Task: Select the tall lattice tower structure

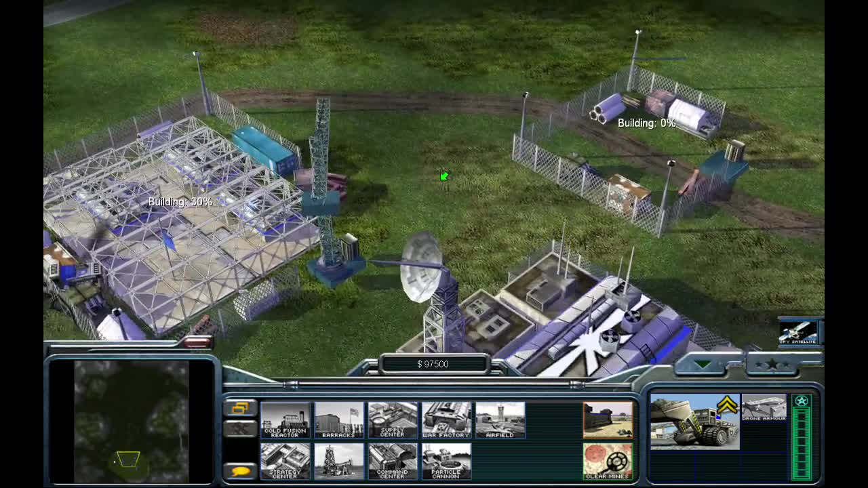Action: 325,193
